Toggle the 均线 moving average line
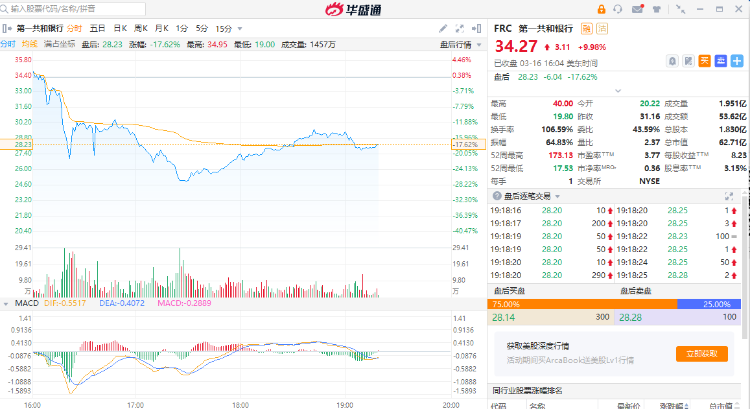 [x=28, y=44]
